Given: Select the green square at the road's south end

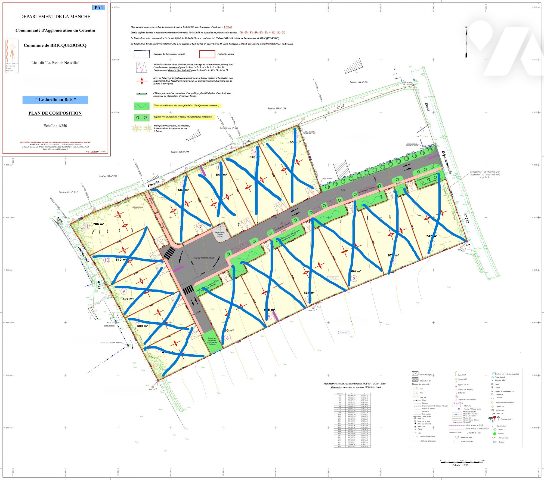Looking at the screenshot, I should (212, 341).
